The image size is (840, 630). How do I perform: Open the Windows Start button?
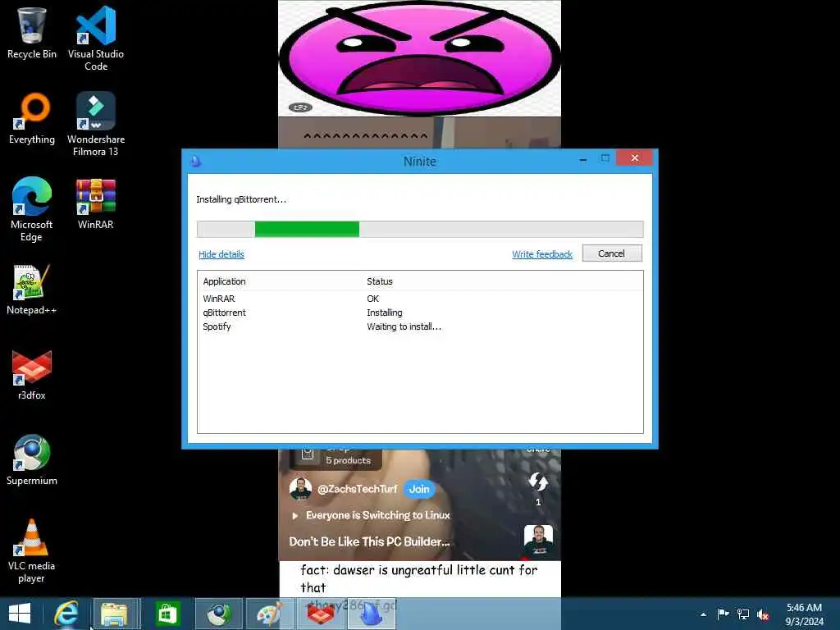point(20,614)
